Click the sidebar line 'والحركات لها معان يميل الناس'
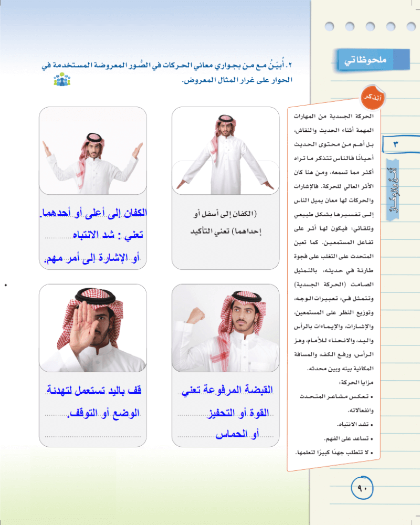Viewport: 420px width, 525px height. coord(333,200)
